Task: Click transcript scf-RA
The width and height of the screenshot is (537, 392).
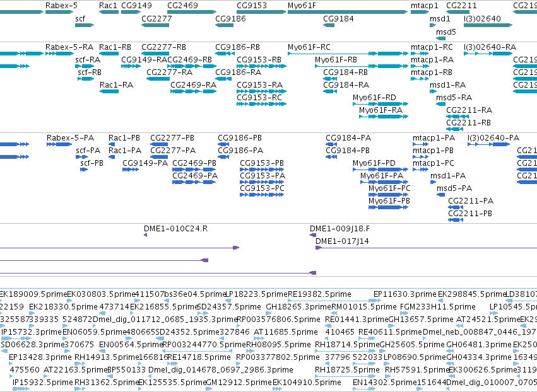Action: coord(88,60)
